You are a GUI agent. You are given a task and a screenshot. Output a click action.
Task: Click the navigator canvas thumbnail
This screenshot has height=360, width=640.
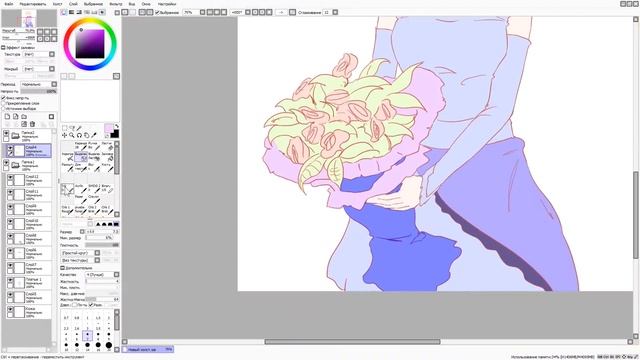click(29, 18)
